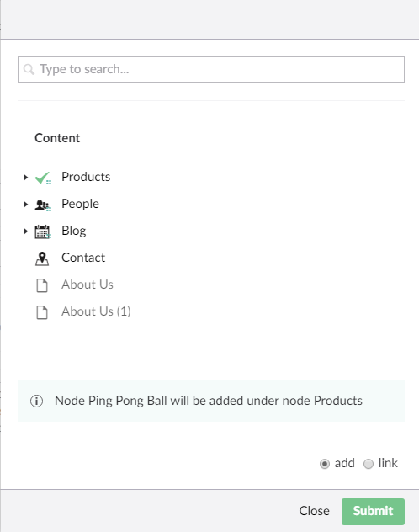Expand the Products tree node

26,177
